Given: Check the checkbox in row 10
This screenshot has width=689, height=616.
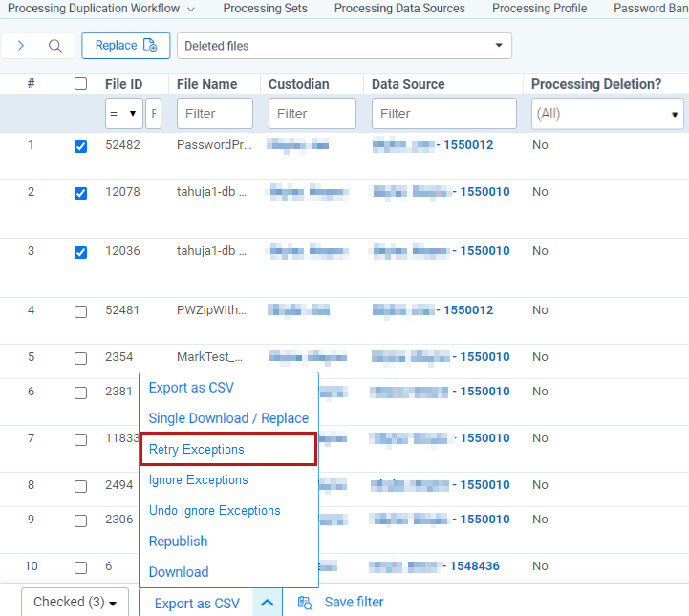Looking at the screenshot, I should click(x=81, y=567).
